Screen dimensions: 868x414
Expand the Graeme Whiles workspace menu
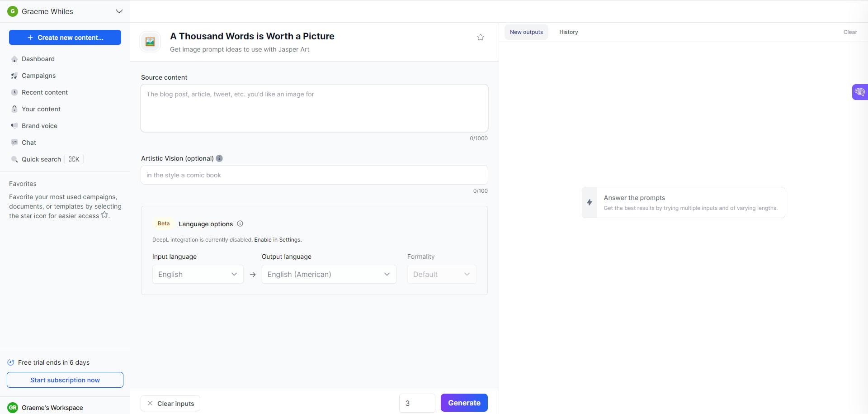[x=119, y=11]
